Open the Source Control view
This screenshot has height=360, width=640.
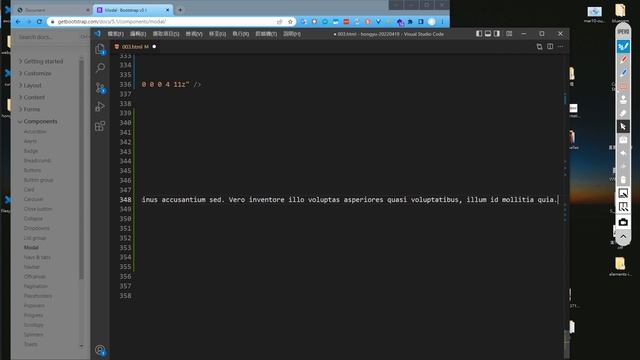[100, 87]
